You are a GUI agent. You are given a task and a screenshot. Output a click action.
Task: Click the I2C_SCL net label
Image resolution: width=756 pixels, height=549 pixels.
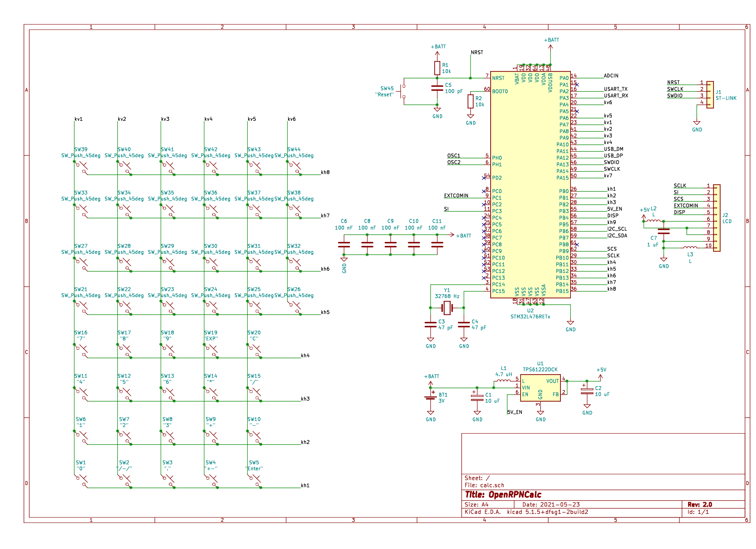tap(617, 229)
